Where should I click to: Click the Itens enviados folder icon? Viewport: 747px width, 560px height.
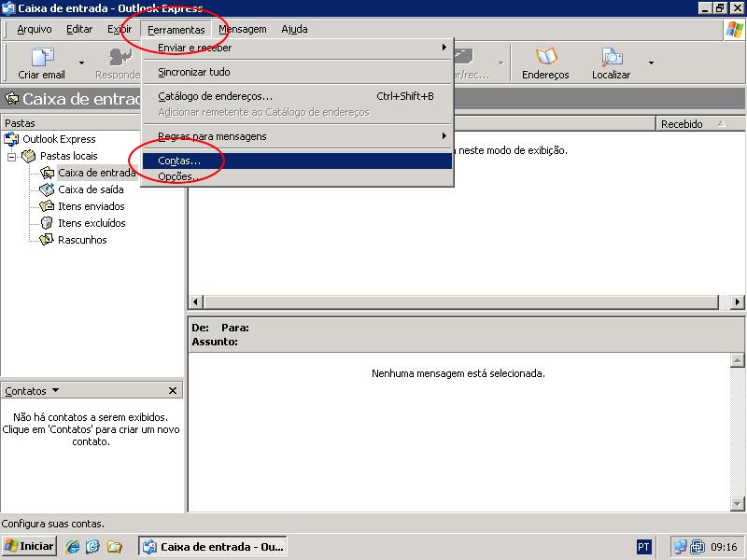(47, 206)
